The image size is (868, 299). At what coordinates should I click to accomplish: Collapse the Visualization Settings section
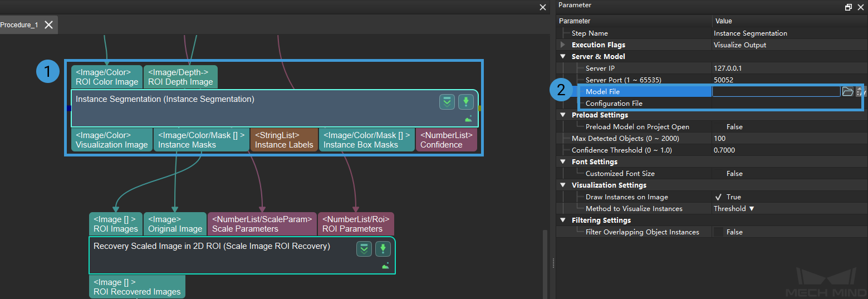click(x=563, y=185)
